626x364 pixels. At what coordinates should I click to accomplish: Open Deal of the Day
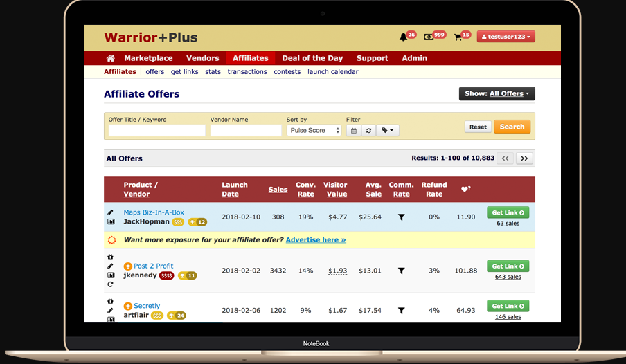312,58
